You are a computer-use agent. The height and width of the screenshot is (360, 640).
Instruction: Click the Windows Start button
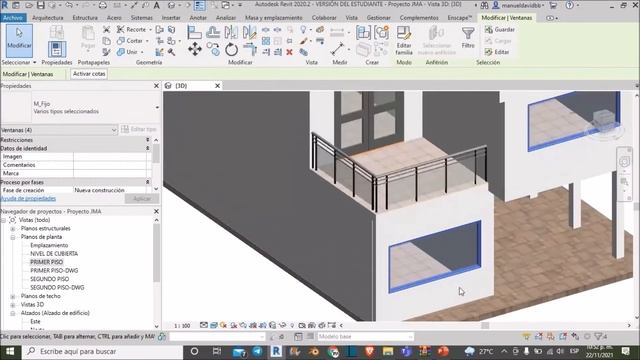tap(10, 351)
